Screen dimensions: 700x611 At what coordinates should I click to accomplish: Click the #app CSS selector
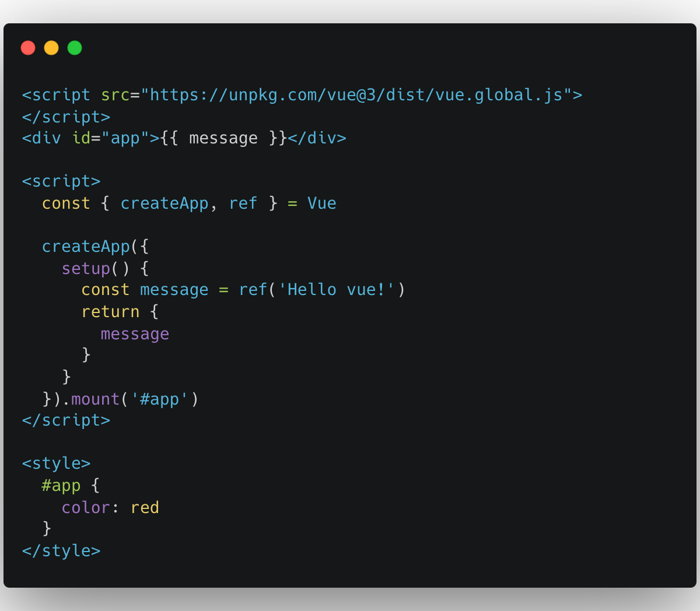61,486
